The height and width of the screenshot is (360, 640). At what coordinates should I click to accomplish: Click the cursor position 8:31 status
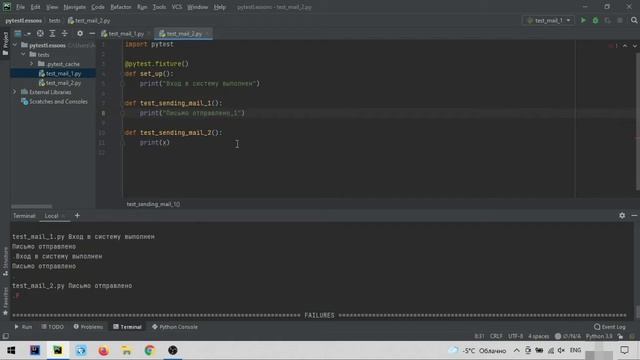tap(479, 336)
